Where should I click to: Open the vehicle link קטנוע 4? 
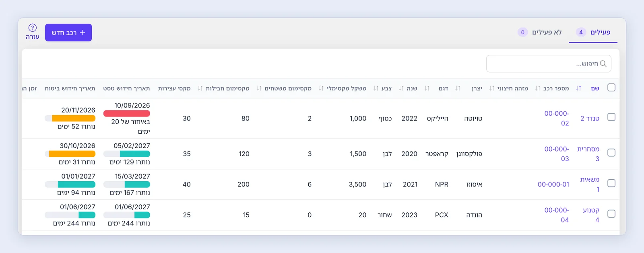pyautogui.click(x=591, y=215)
